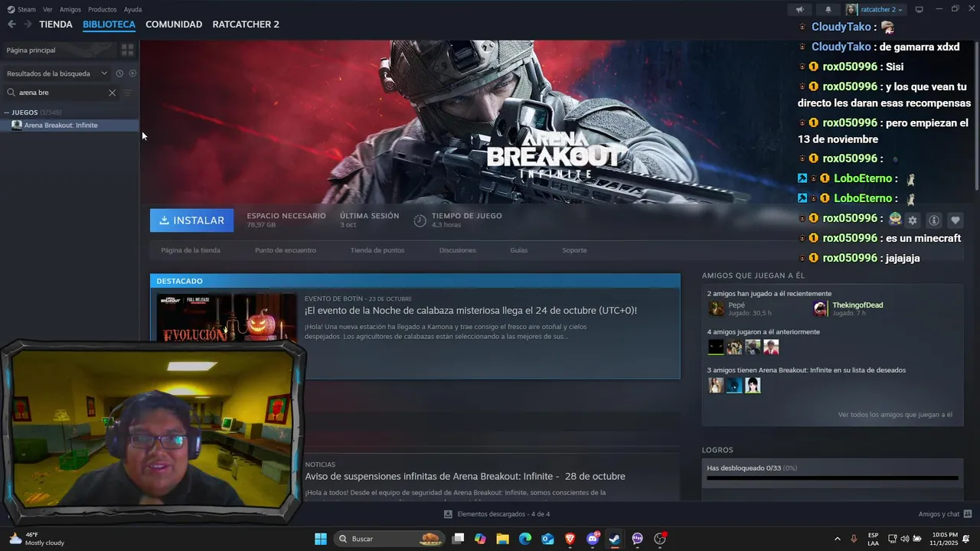Show game information icon
The height and width of the screenshot is (551, 980).
(x=934, y=220)
